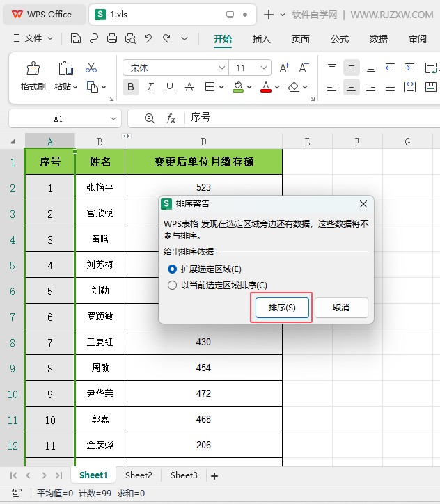Open the font color dropdown arrow
Image resolution: width=440 pixels, height=504 pixels.
[x=277, y=87]
